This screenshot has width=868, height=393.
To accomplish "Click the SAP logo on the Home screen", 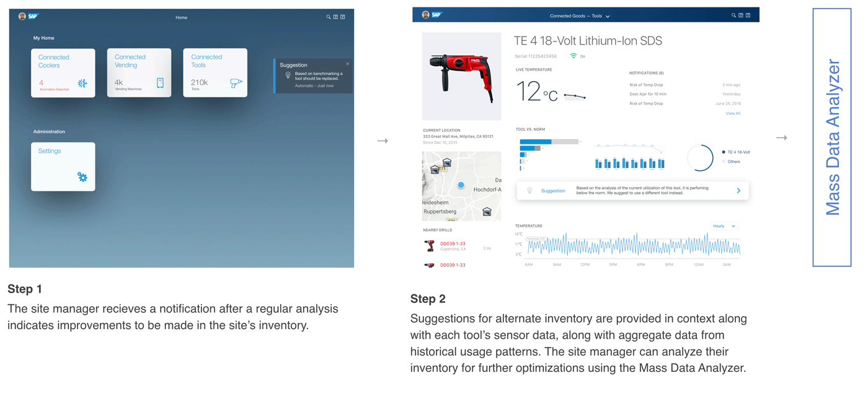I will 33,17.
